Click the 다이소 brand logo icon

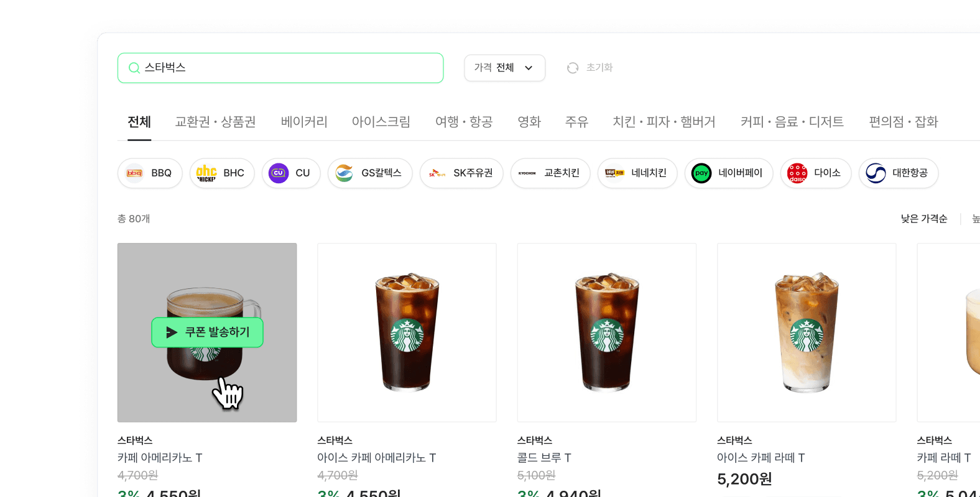[x=797, y=173]
